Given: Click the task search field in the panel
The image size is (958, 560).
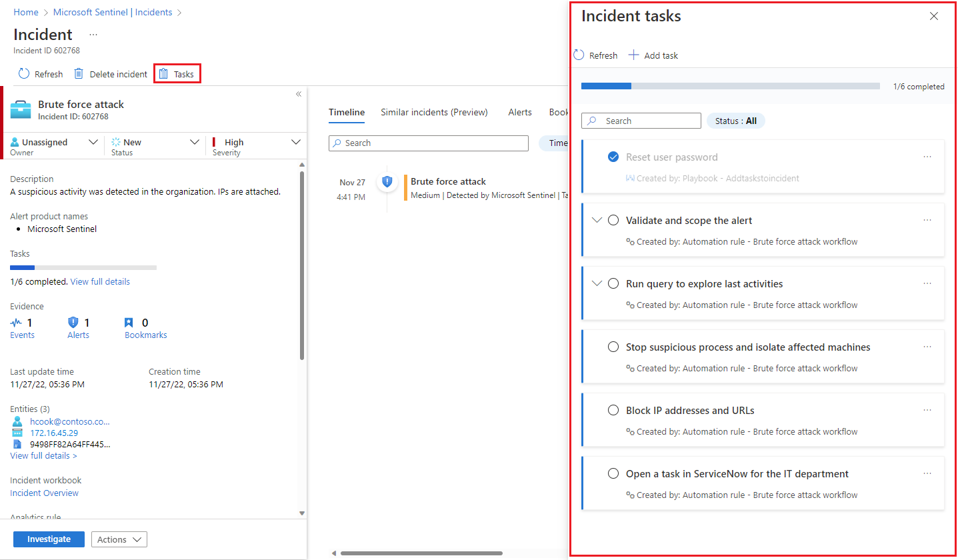Looking at the screenshot, I should click(x=641, y=121).
